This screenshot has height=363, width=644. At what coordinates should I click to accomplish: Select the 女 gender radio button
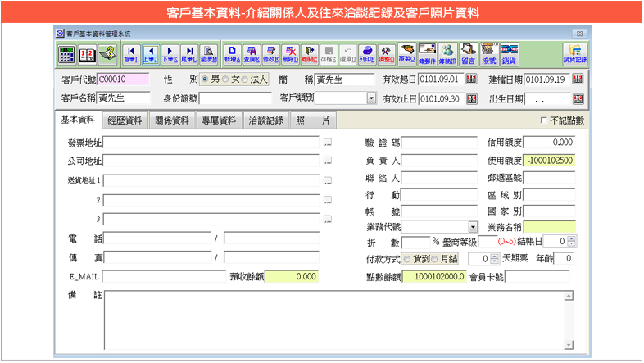click(227, 79)
